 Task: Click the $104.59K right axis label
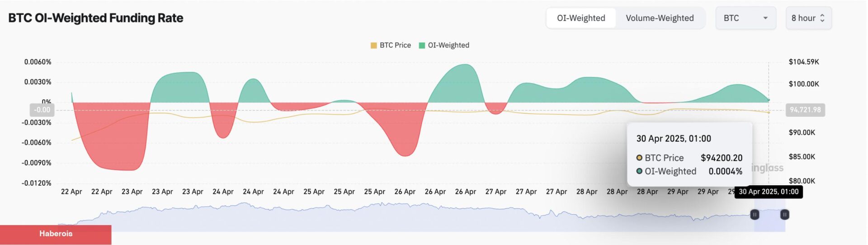804,62
